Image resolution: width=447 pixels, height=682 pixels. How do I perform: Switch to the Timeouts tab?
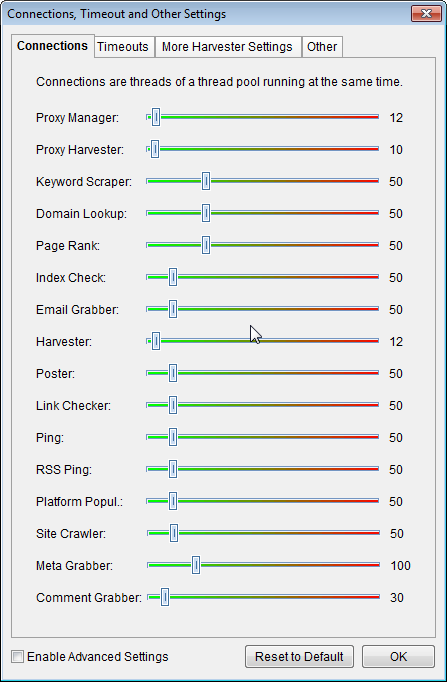(123, 47)
